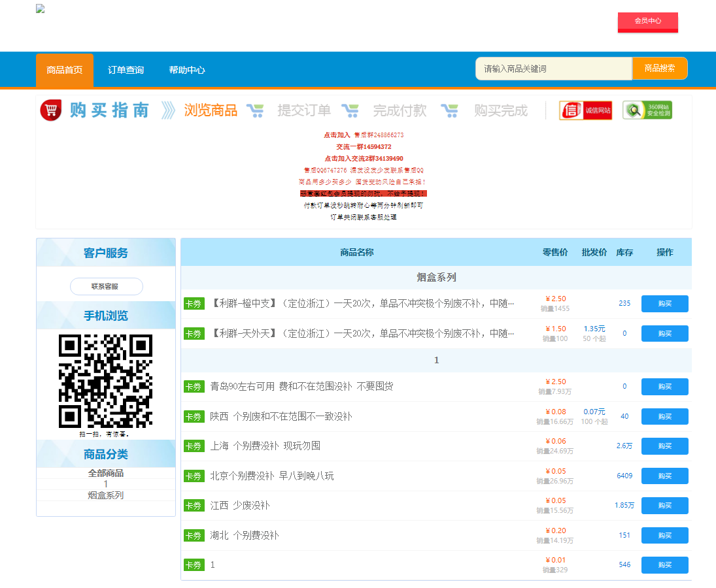Buy the 陕西 个别废 item
This screenshot has height=588, width=716.
click(665, 416)
